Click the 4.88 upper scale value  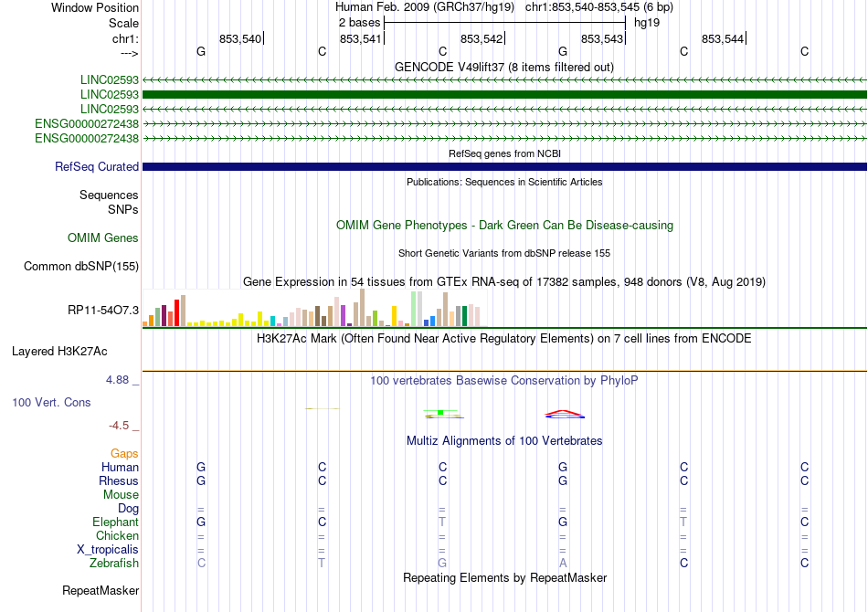coord(117,380)
